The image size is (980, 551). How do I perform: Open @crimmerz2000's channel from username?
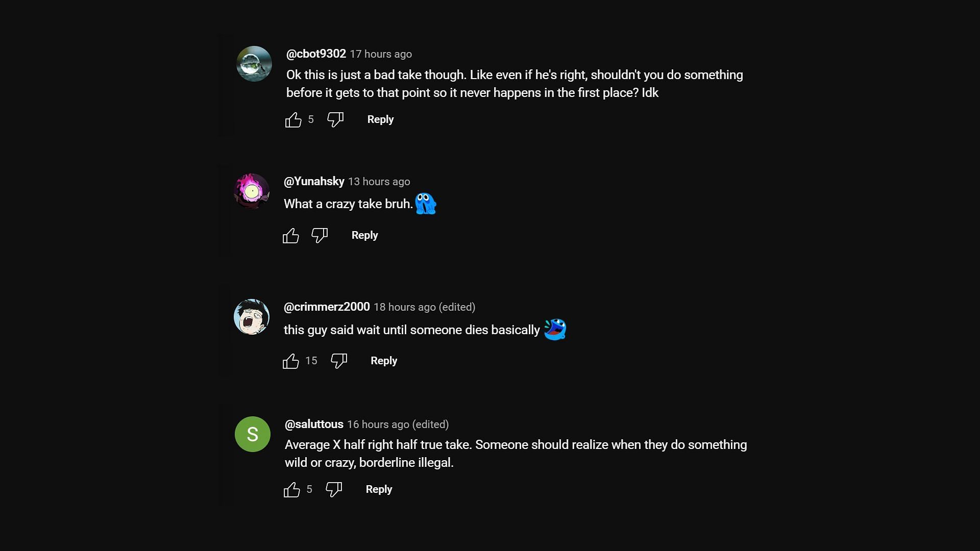coord(327,307)
